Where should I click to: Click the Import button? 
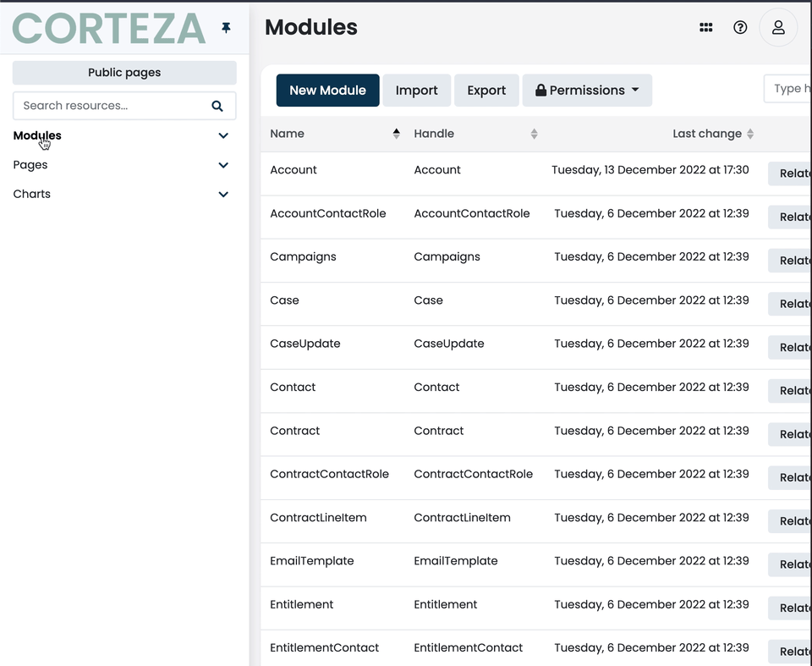(x=416, y=90)
